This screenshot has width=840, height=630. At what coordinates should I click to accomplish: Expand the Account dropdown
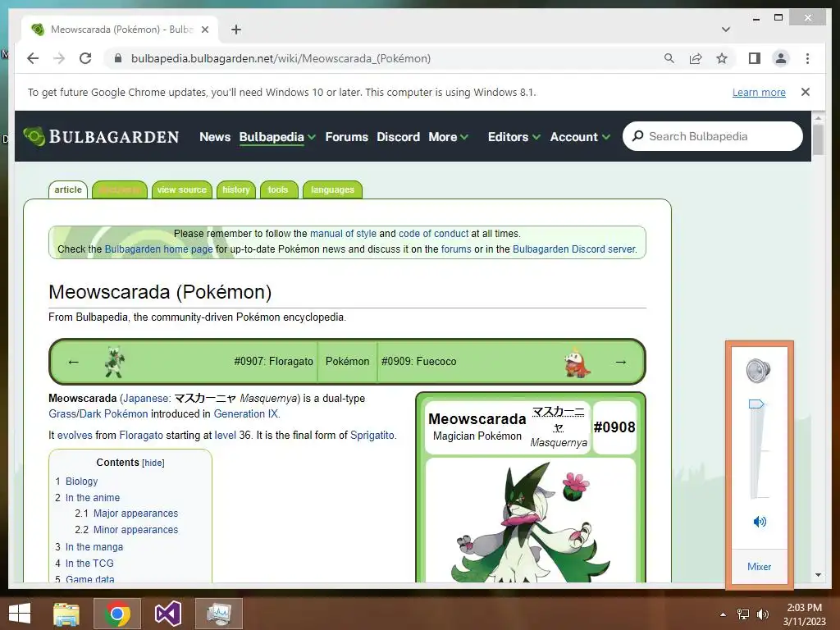(580, 137)
